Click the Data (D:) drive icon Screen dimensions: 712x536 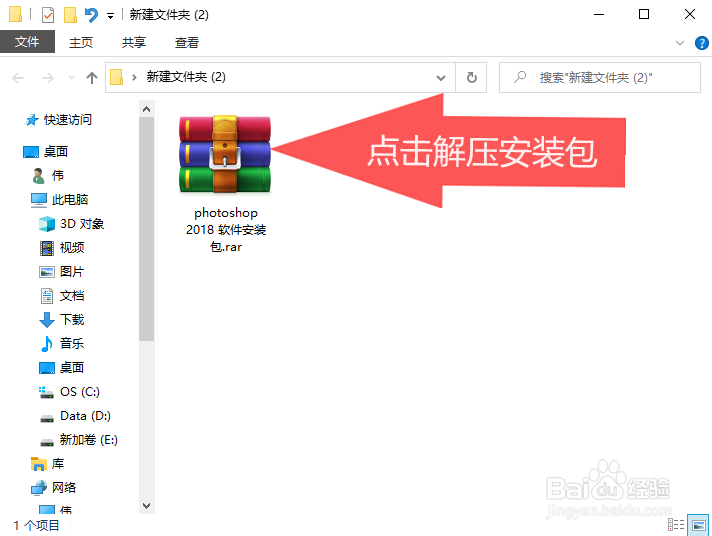click(47, 418)
